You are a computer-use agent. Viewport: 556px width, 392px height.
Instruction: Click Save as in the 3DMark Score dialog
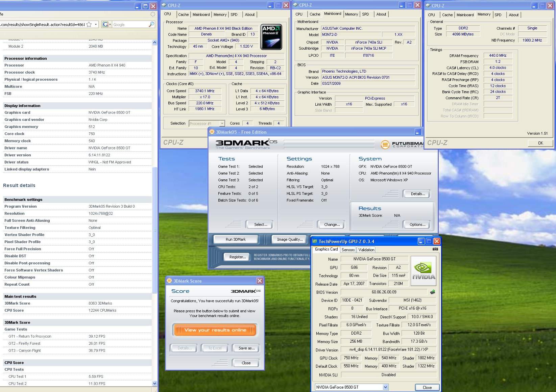click(x=246, y=348)
